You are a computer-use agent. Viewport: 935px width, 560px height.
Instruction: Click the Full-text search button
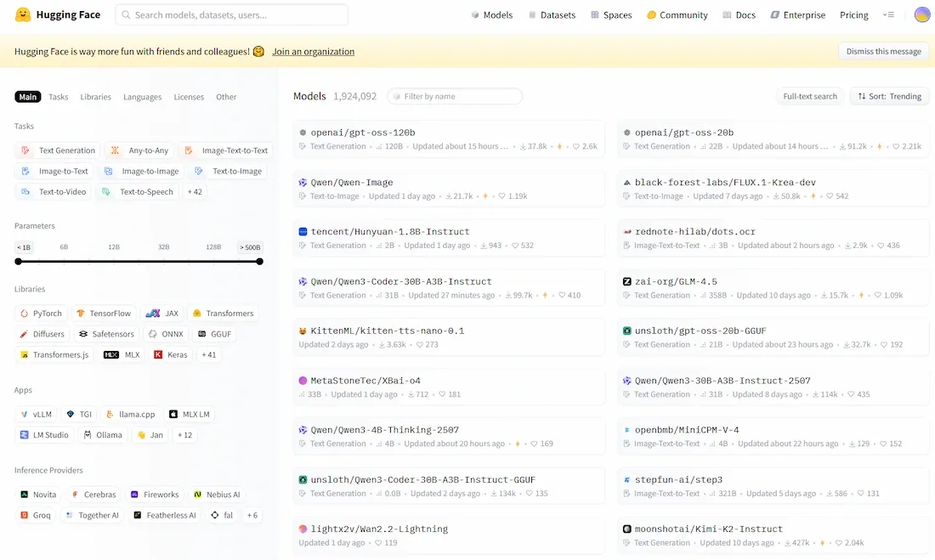(810, 96)
